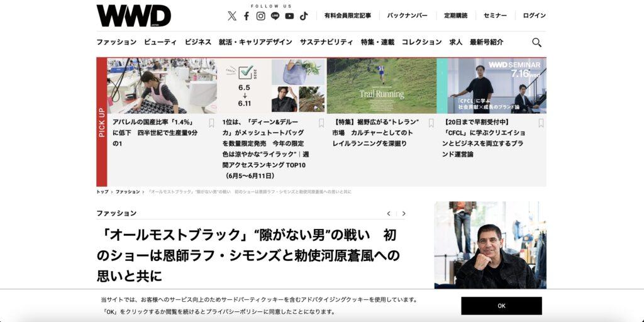Open the LINE follow icon
Viewport: 644px width, 322px height.
pyautogui.click(x=275, y=16)
